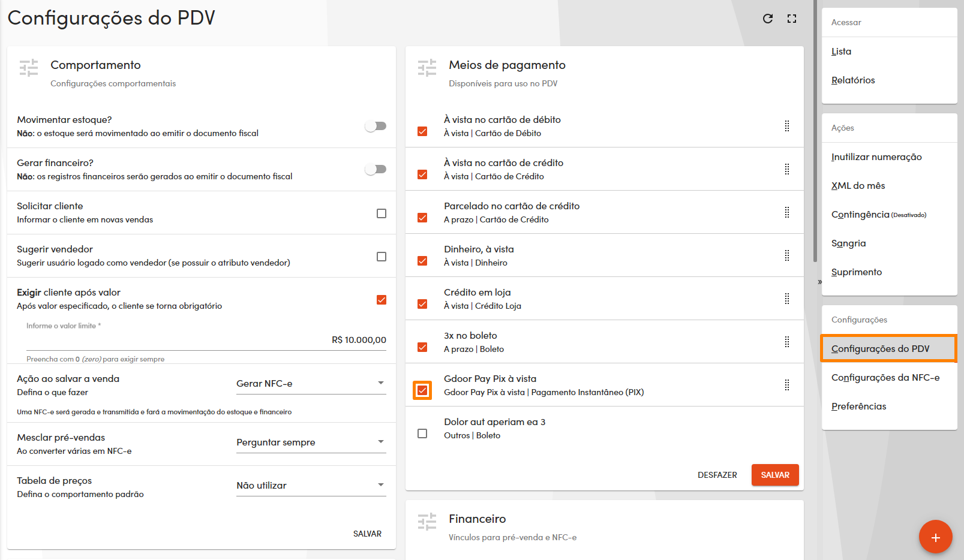This screenshot has width=964, height=560.
Task: Click the Configurações do PDV page title
Action: (112, 18)
